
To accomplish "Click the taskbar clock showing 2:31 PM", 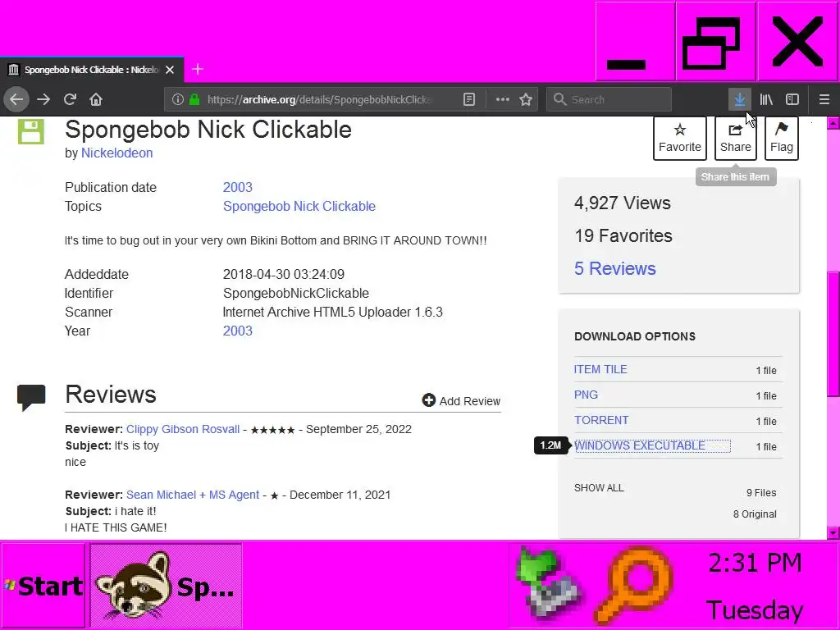I will pyautogui.click(x=755, y=563).
